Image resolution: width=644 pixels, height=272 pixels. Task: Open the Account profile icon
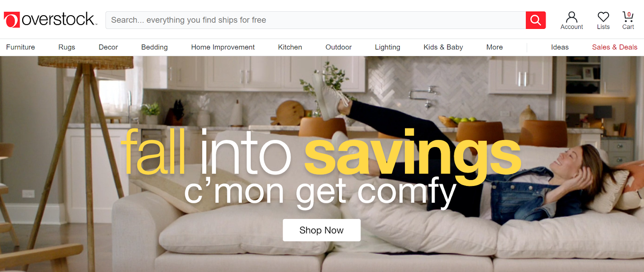(572, 20)
